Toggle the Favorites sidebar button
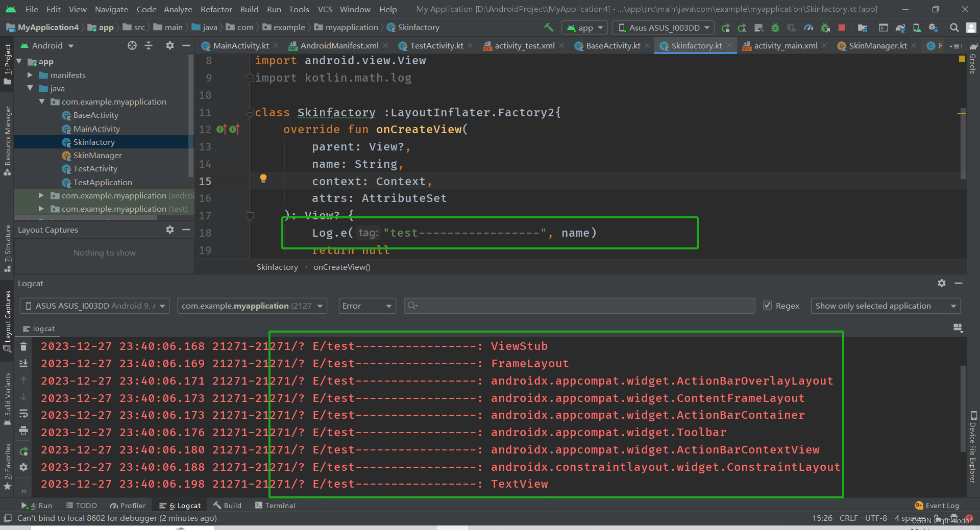This screenshot has height=530, width=980. (8, 466)
